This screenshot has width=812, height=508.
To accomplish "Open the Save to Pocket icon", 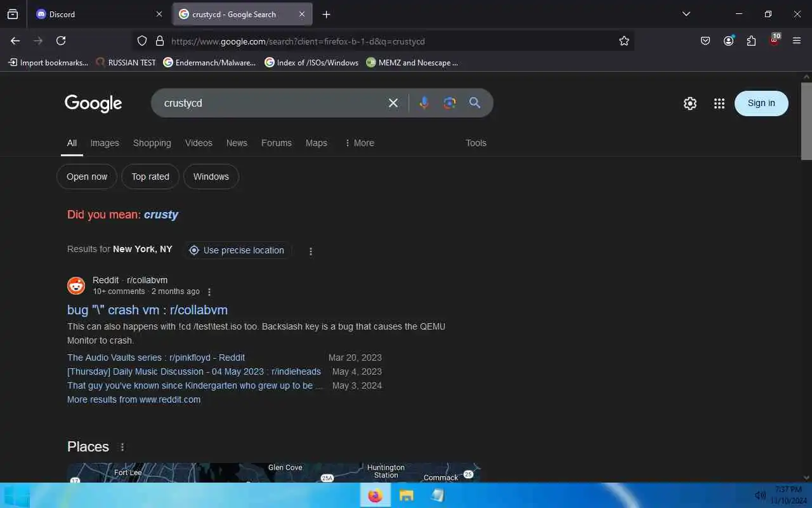I will click(705, 41).
